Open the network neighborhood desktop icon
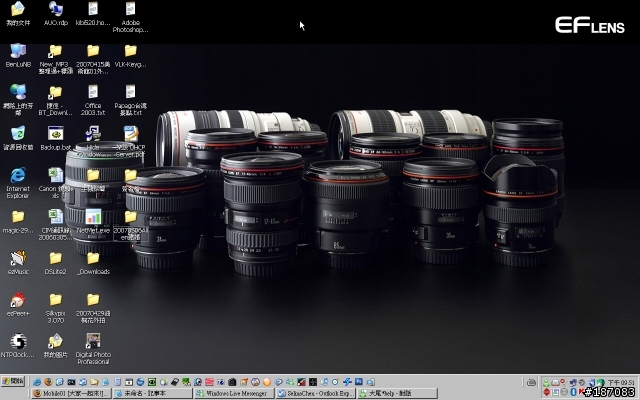The image size is (640, 400). 18,100
